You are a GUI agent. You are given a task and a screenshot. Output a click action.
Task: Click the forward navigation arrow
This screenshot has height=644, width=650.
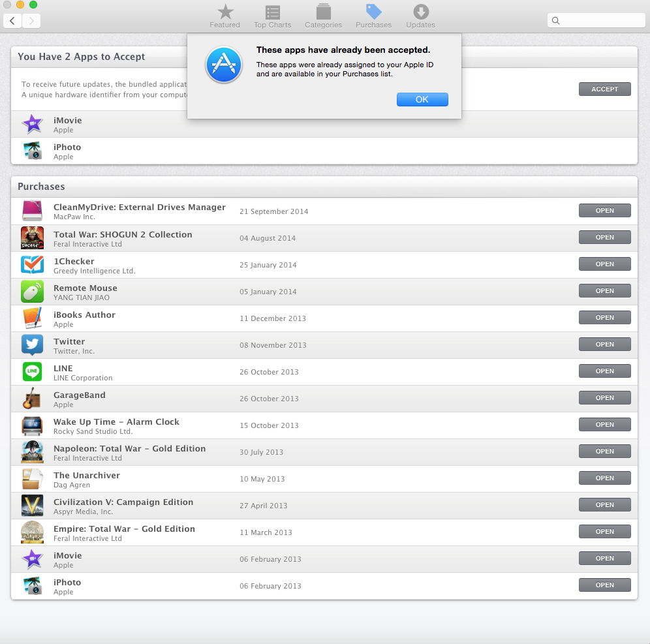(31, 20)
